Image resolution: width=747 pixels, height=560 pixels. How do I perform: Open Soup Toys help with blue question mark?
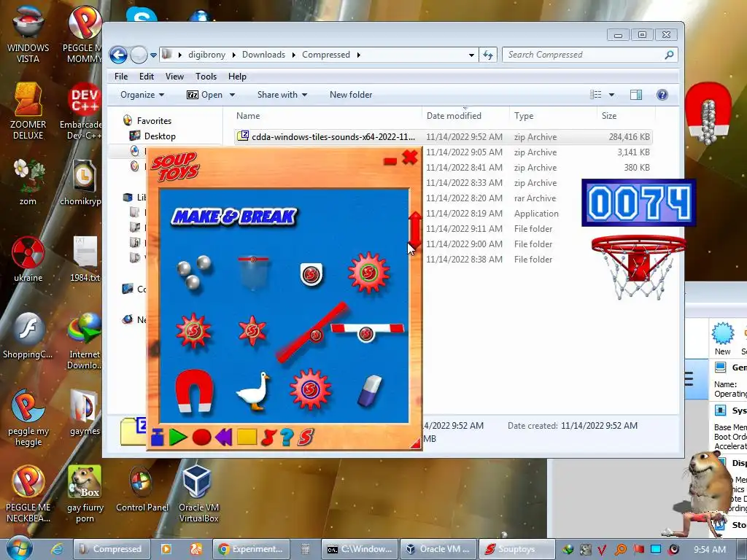pos(287,437)
